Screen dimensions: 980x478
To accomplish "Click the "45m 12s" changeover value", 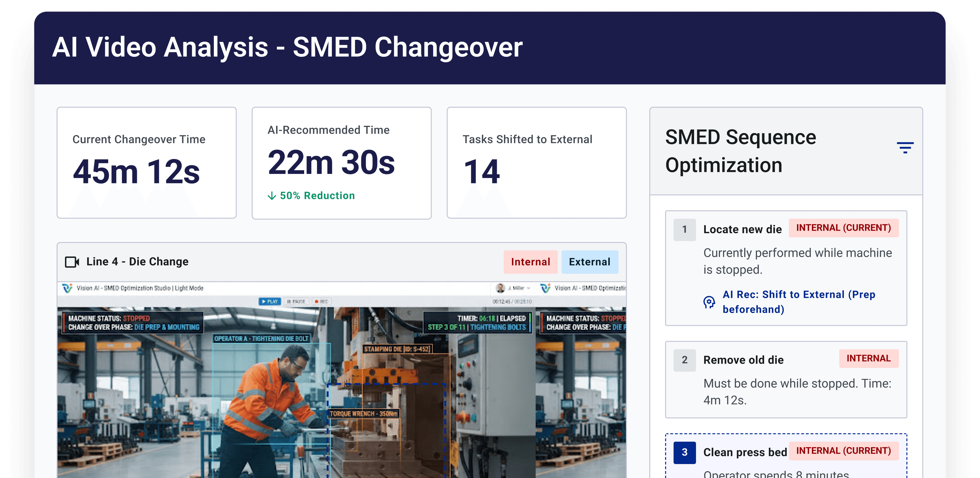I will pos(136,172).
